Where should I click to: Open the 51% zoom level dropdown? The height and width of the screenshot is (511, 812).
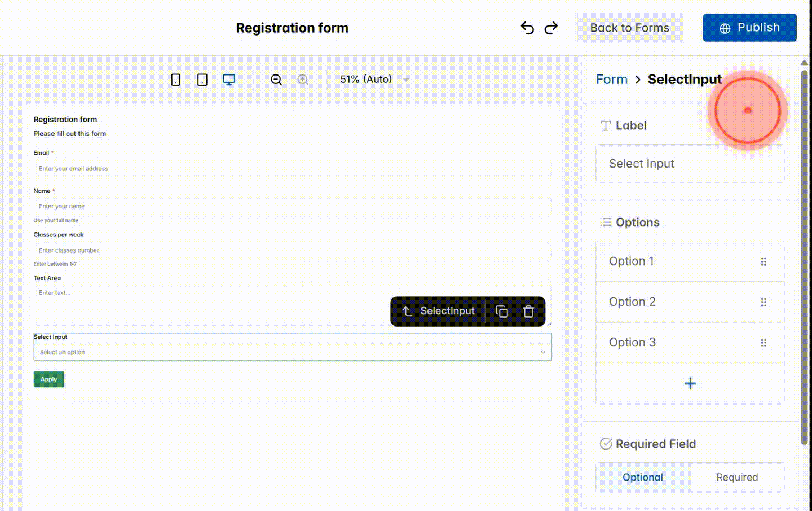(373, 80)
